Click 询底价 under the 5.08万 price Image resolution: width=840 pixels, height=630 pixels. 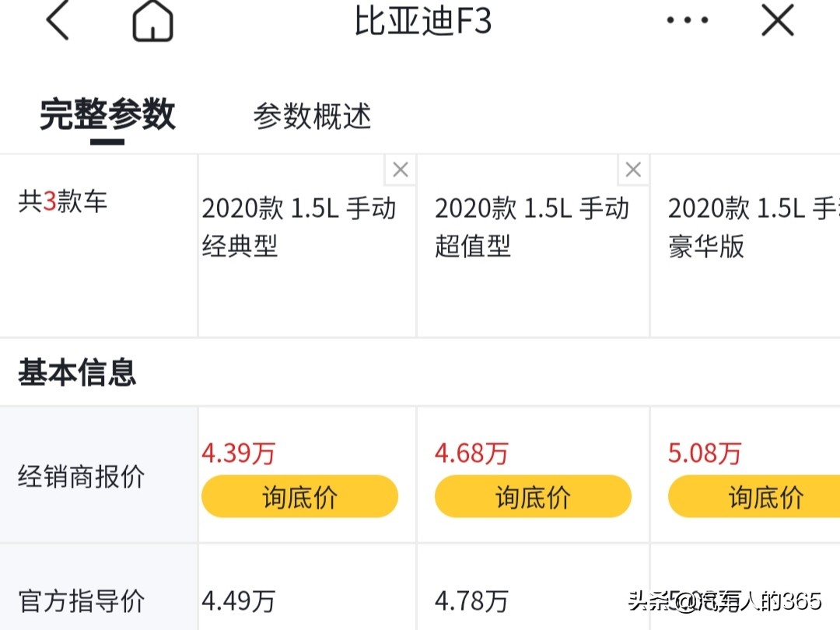point(754,496)
